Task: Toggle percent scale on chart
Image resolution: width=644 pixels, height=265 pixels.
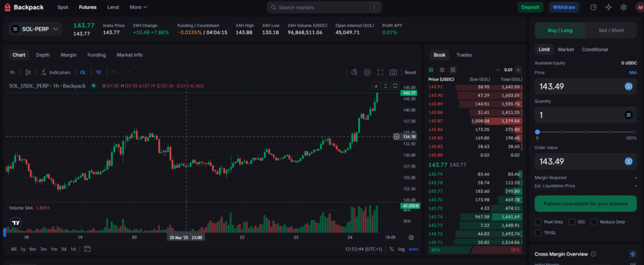Action: [x=391, y=249]
